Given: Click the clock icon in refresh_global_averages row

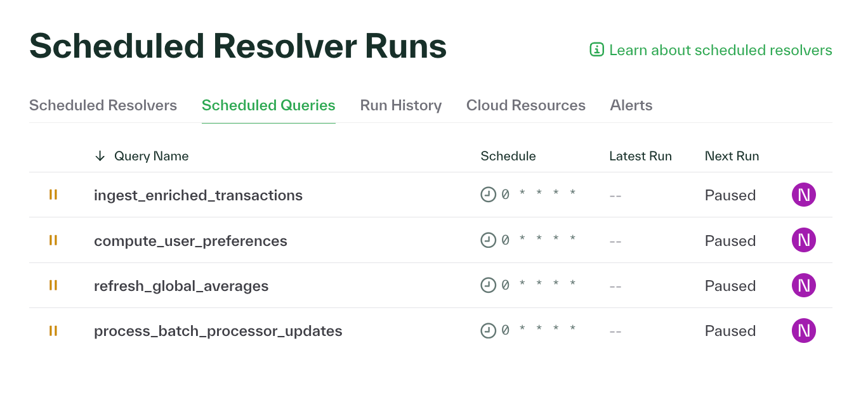Looking at the screenshot, I should 488,285.
